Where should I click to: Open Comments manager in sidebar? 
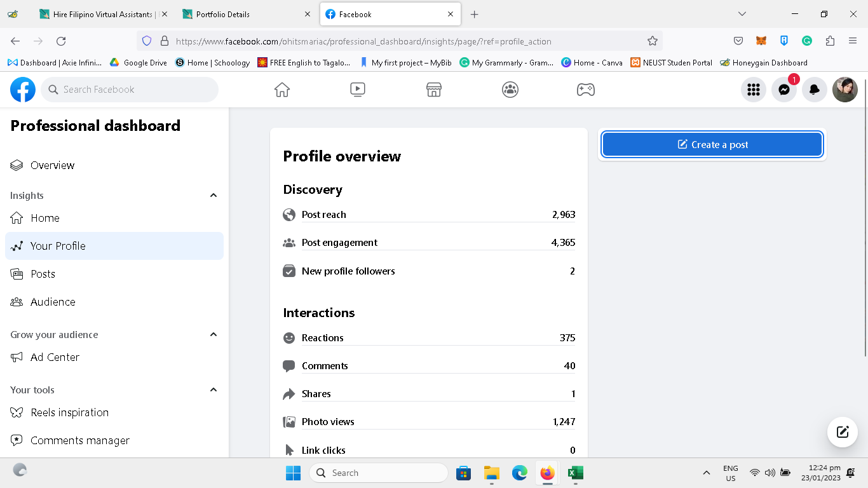[x=114, y=440]
